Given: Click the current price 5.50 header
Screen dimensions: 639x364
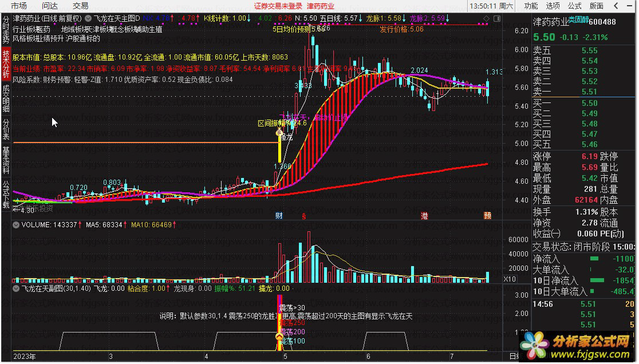Looking at the screenshot, I should tap(544, 37).
